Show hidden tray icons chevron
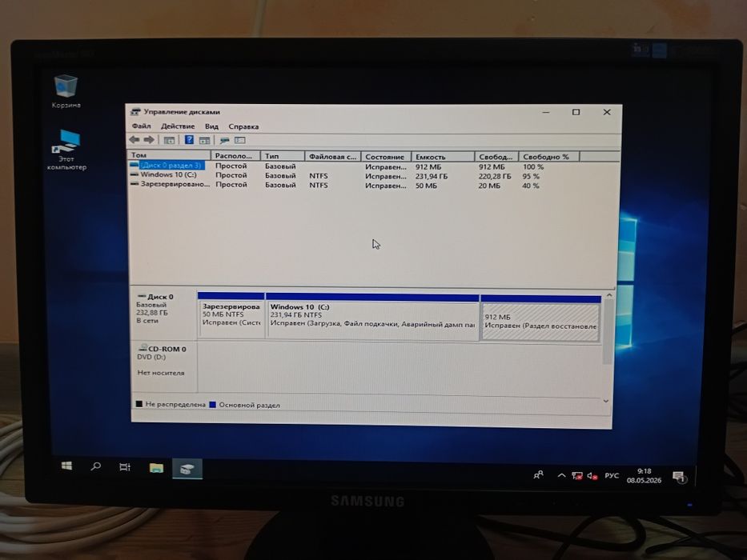This screenshot has width=747, height=560. click(562, 475)
